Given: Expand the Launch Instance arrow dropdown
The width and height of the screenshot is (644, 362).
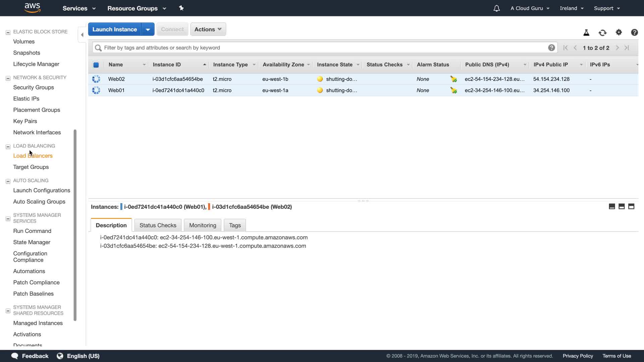Looking at the screenshot, I should [x=148, y=29].
